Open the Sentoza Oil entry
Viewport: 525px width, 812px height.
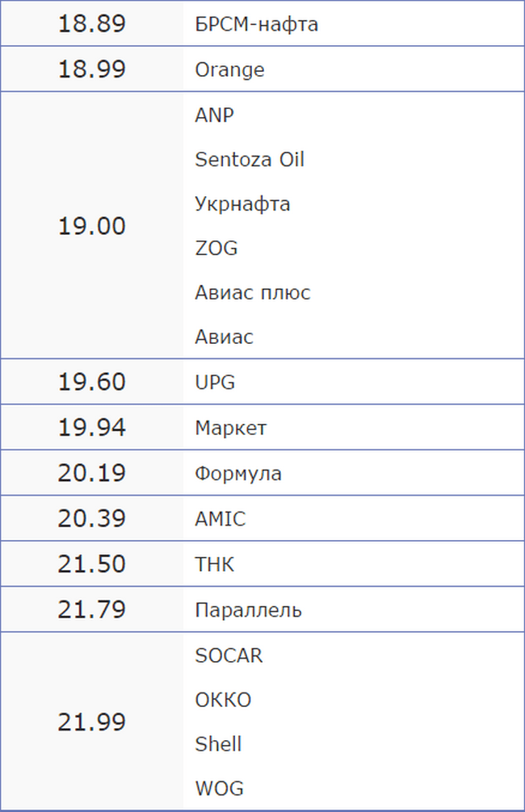tap(250, 160)
